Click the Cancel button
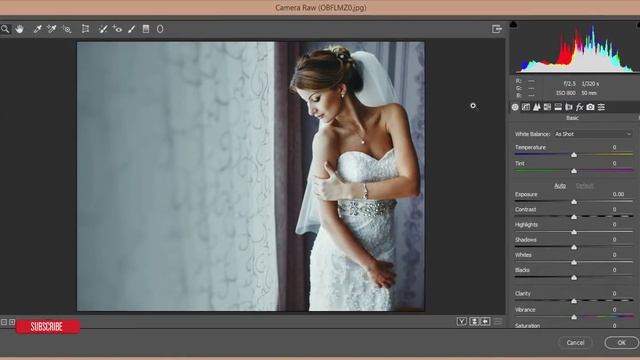 [x=575, y=342]
